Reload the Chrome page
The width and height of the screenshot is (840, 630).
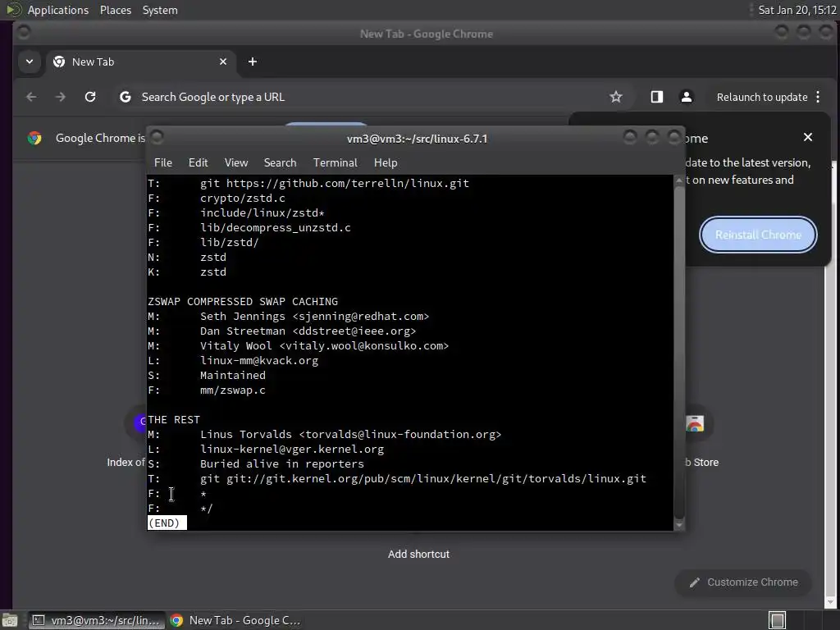click(x=90, y=97)
